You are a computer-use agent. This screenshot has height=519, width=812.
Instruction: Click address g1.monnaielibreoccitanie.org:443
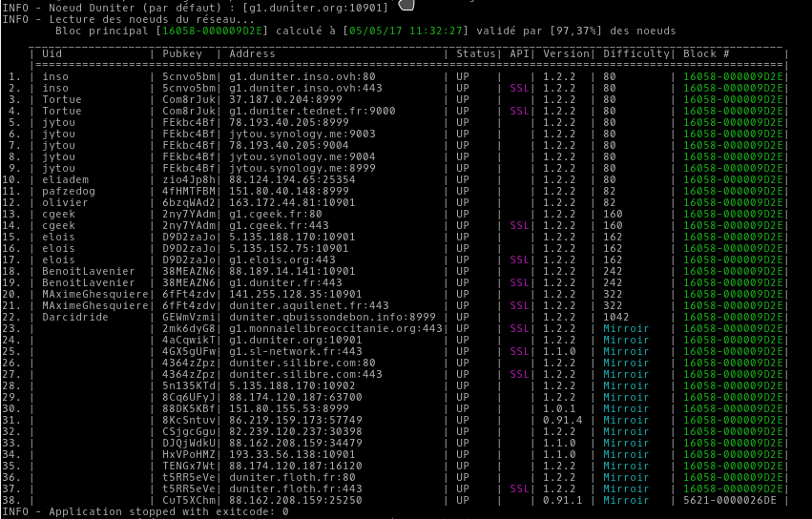coord(336,328)
